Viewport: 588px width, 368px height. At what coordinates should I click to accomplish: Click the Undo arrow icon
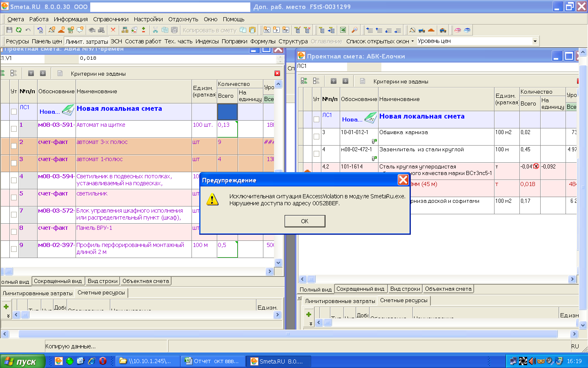(x=28, y=30)
